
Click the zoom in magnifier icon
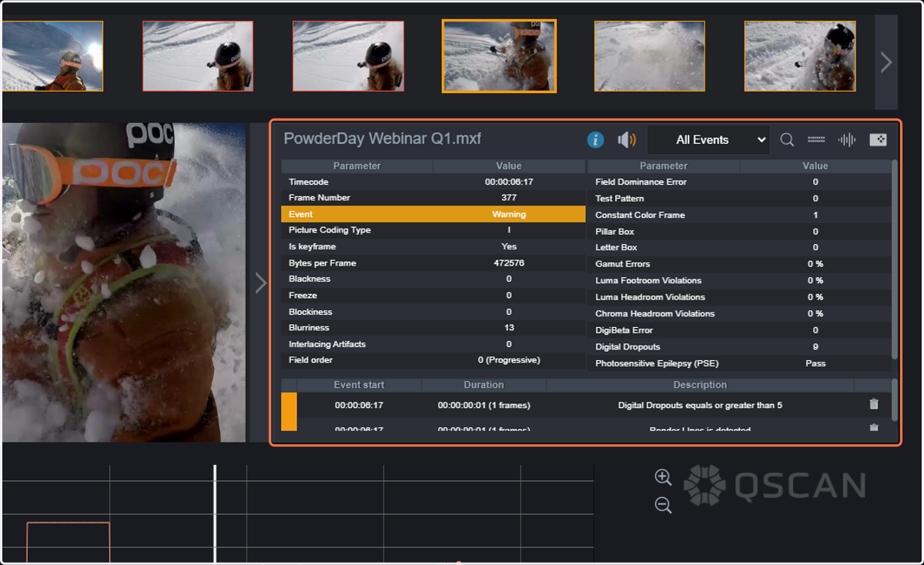tap(663, 477)
